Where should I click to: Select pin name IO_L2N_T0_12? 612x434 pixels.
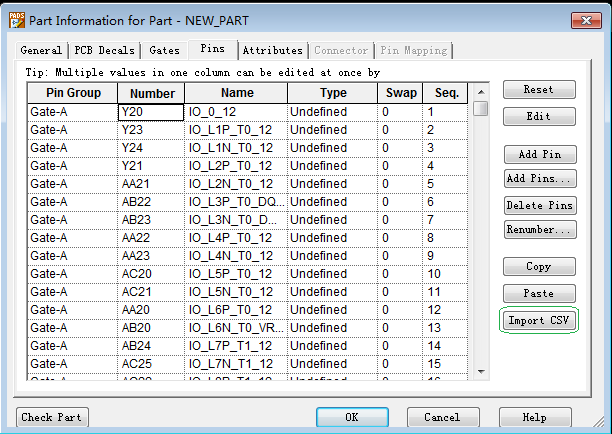pos(236,184)
